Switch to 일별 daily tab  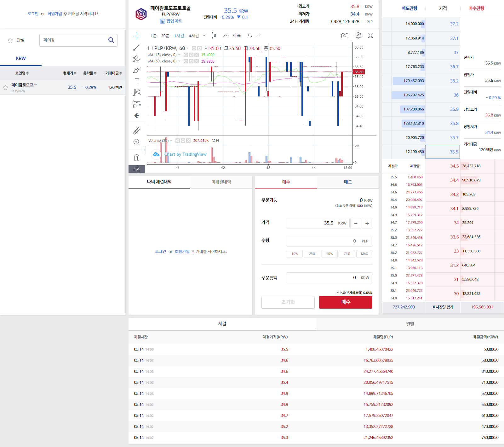point(410,324)
